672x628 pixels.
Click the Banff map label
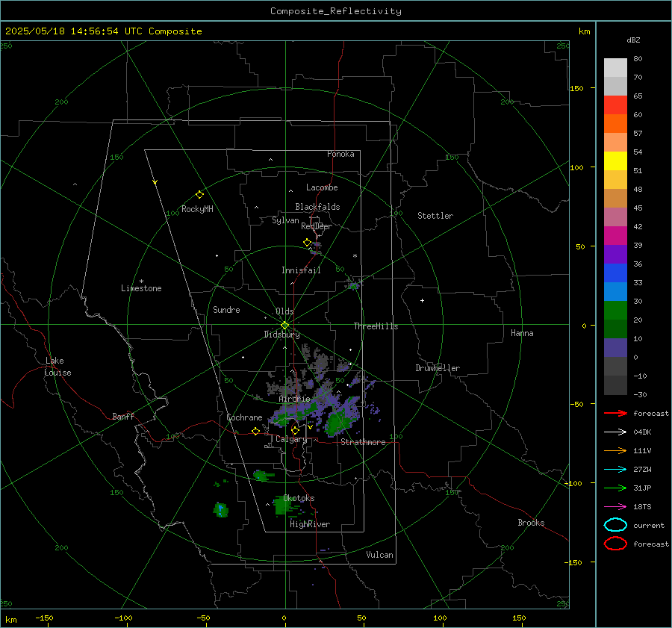pyautogui.click(x=123, y=416)
